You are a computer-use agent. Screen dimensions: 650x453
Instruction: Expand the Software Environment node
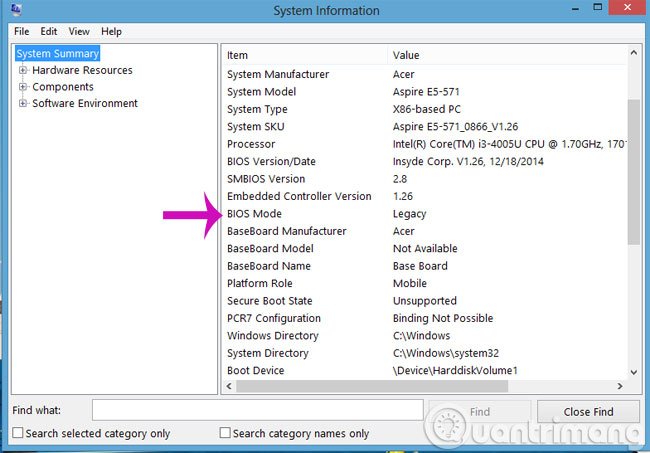click(23, 103)
